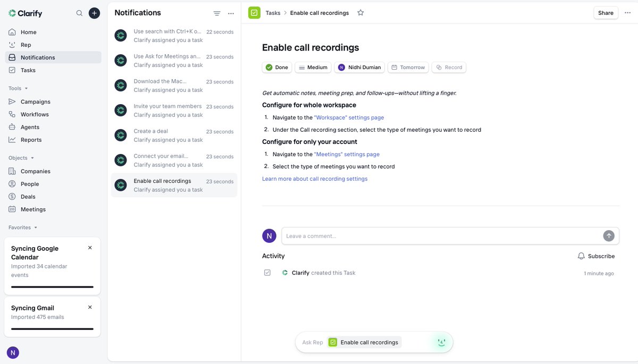
Task: Click the Record field chip
Action: (449, 67)
